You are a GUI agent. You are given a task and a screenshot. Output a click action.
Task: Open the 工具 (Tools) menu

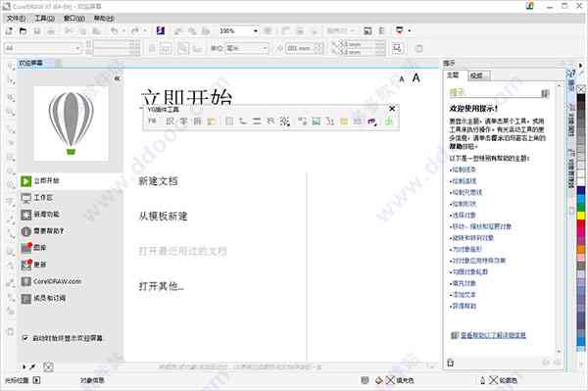click(45, 18)
